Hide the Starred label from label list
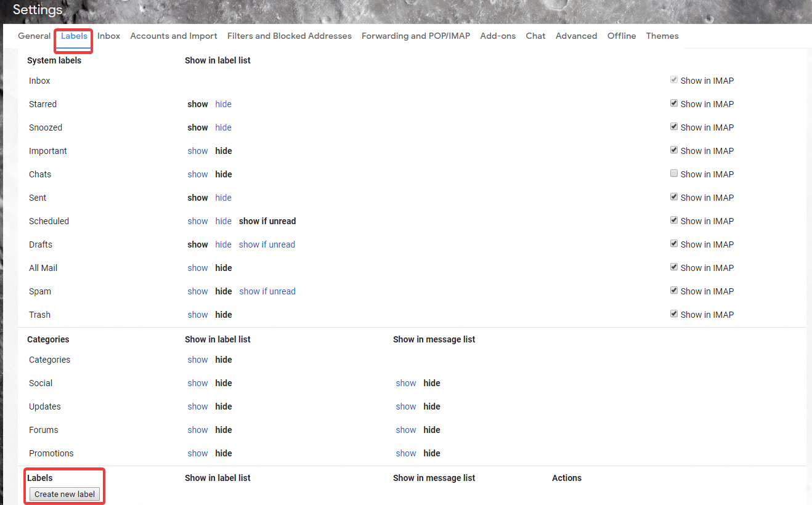The width and height of the screenshot is (812, 505). pyautogui.click(x=223, y=103)
